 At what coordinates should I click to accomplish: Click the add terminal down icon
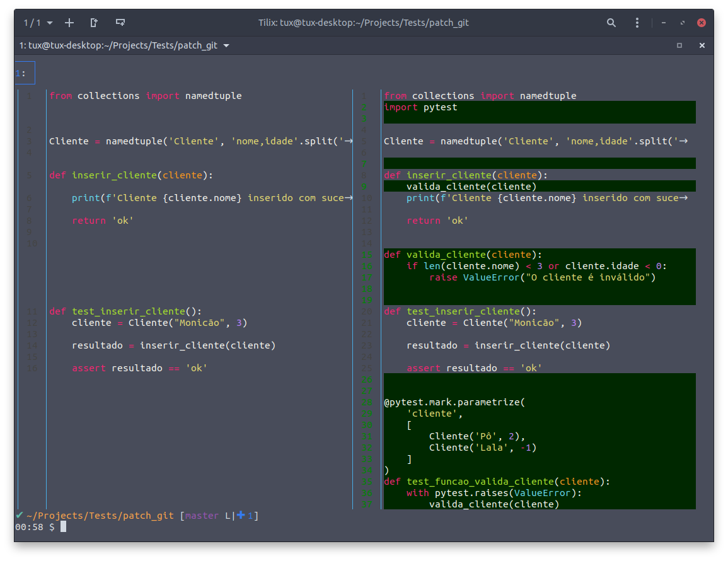120,23
